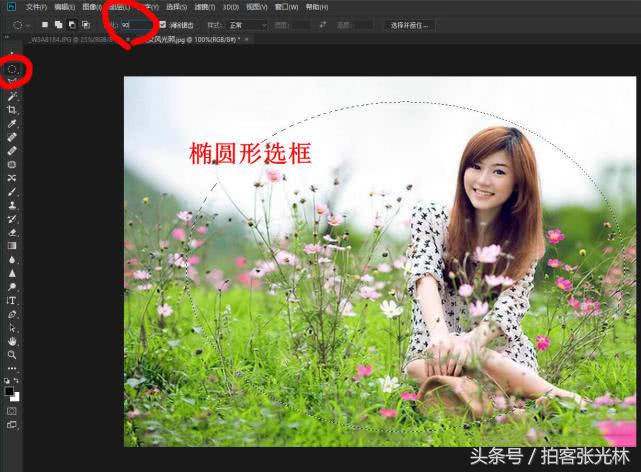Open the 编辑 (Edit) menu
Image resolution: width=641 pixels, height=472 pixels.
click(x=65, y=7)
